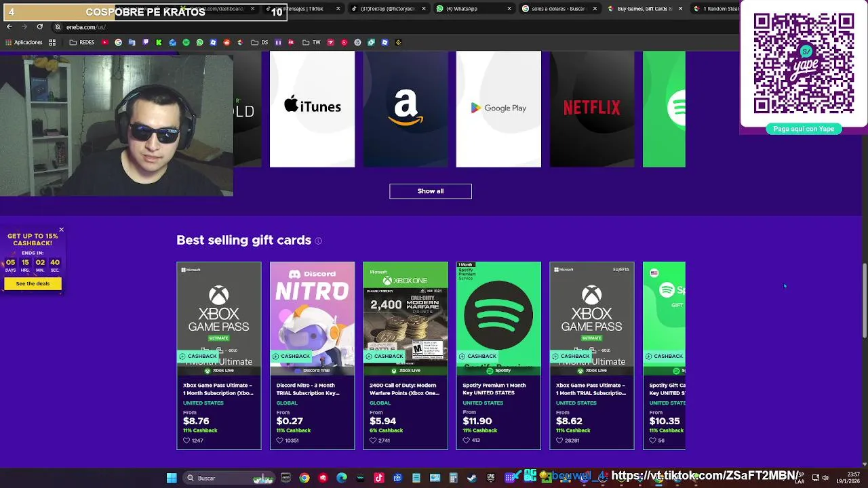Reload the Eneba page

pyautogui.click(x=39, y=26)
